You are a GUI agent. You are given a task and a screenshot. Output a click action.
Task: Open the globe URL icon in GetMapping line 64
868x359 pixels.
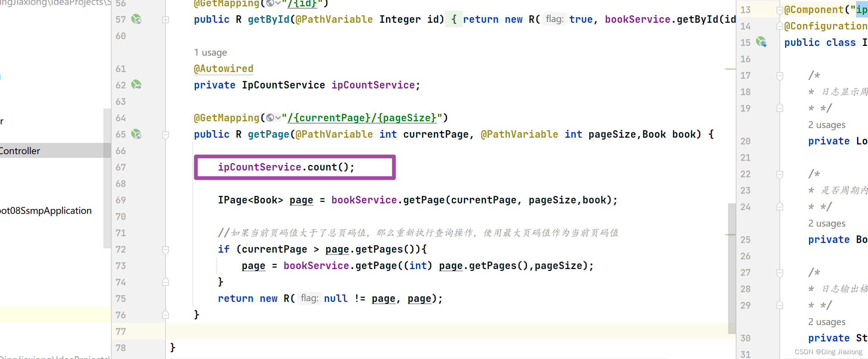point(270,118)
